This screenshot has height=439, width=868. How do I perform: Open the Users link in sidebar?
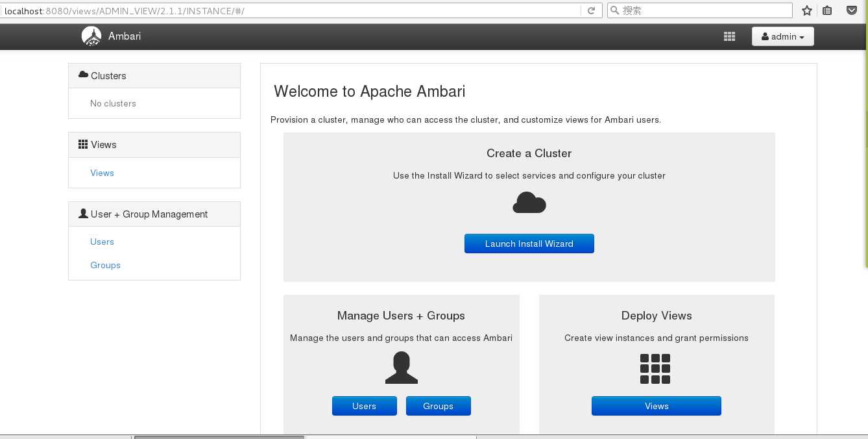102,242
